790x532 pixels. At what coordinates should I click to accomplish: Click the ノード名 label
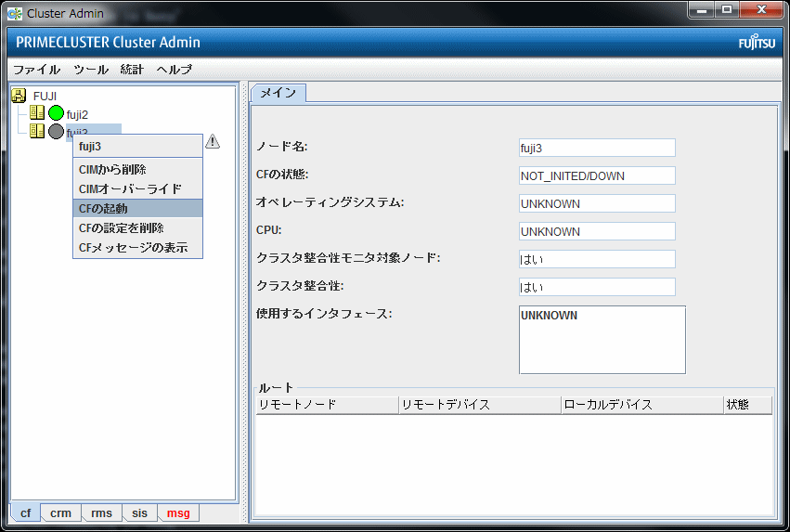[x=281, y=147]
